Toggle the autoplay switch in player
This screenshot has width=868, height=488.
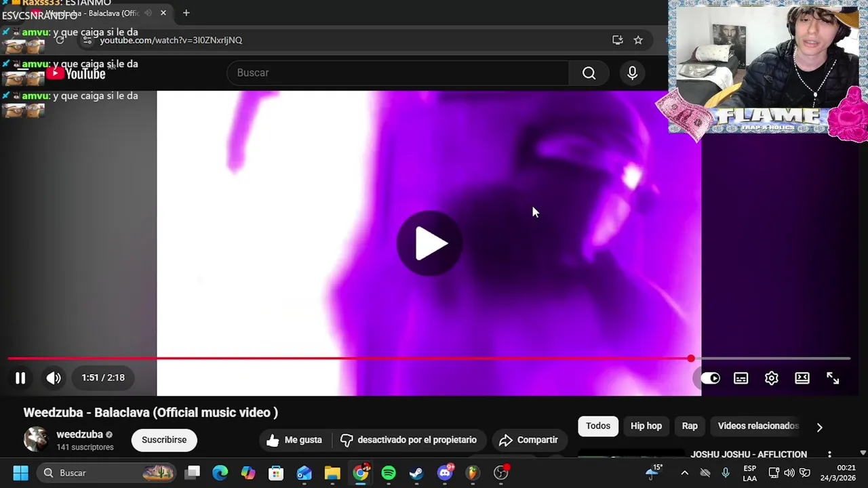710,378
